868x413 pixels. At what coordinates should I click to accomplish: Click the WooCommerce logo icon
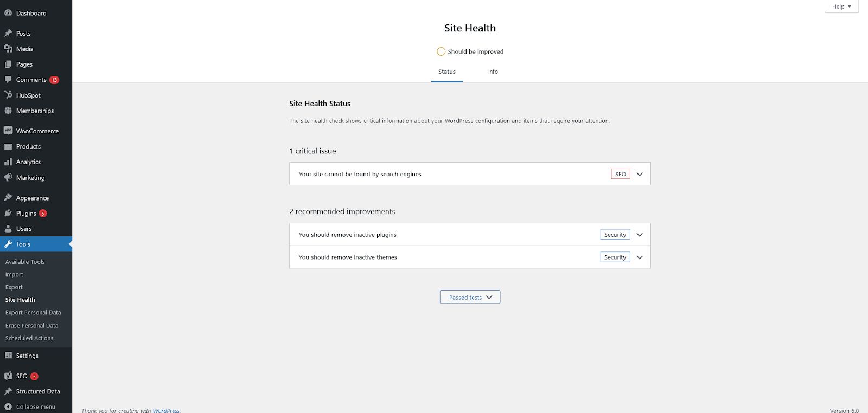point(8,131)
